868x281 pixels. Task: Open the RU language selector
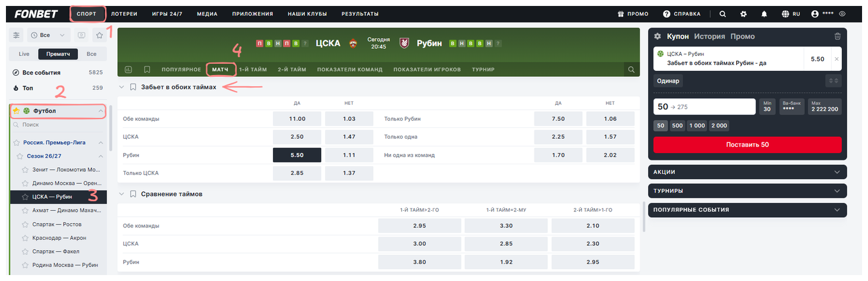(791, 14)
